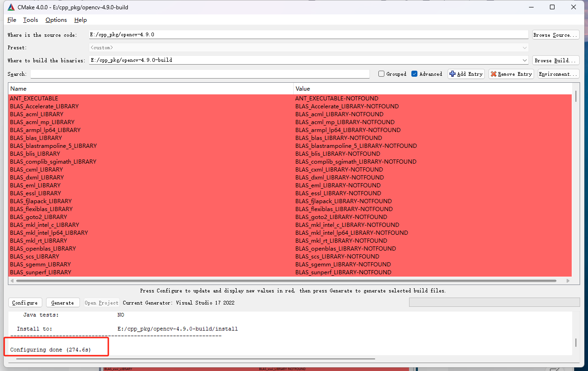588x371 pixels.
Task: Open the Options menu
Action: 56,20
